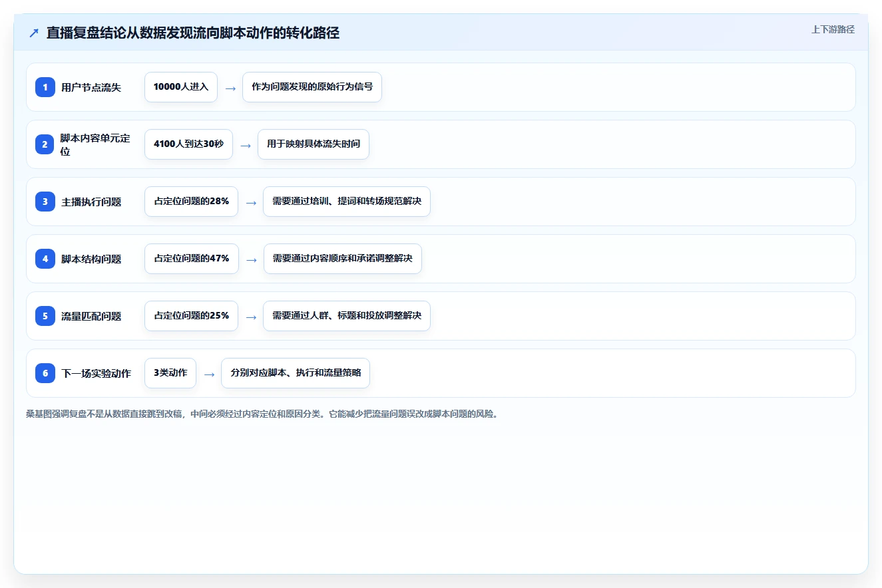Select step badge 6 for 下一场实验动作
The height and width of the screenshot is (588, 882).
[45, 373]
